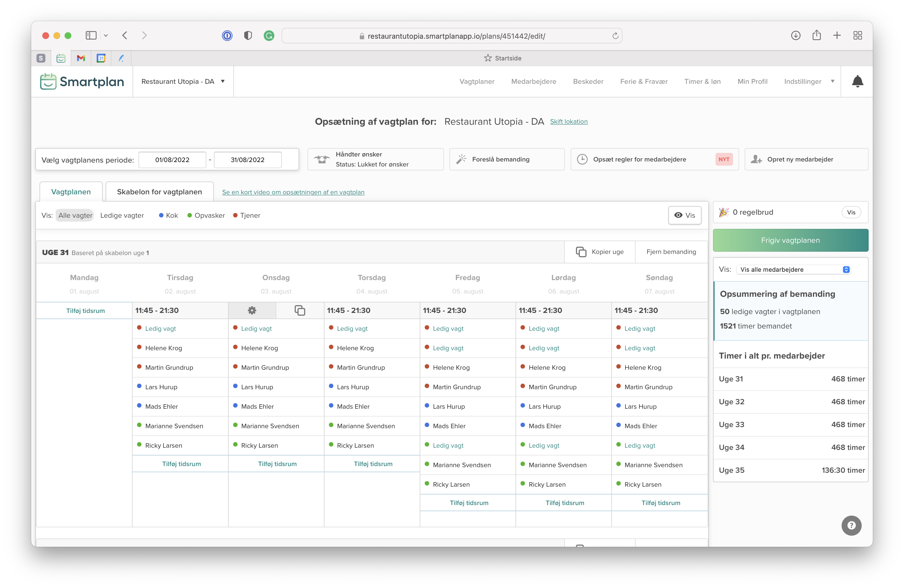This screenshot has width=904, height=588.
Task: Click the Vis eye button
Action: 685,215
